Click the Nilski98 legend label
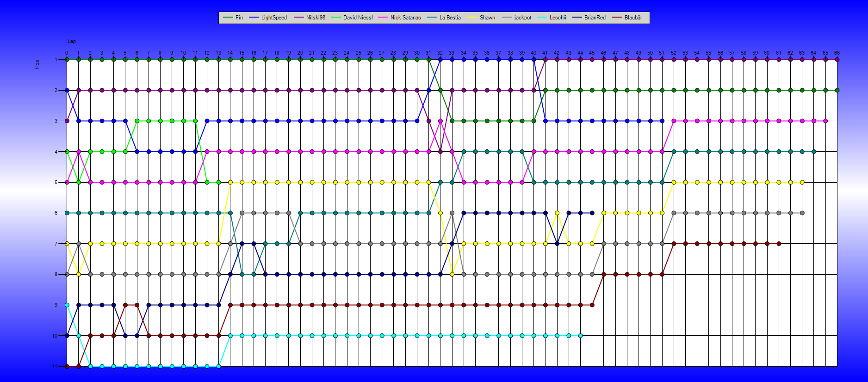 pyautogui.click(x=310, y=18)
